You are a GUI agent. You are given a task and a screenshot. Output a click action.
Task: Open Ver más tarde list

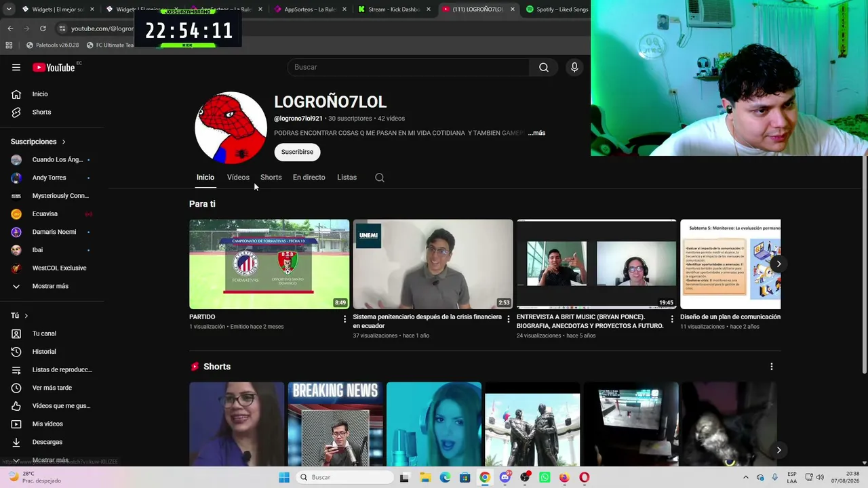coord(52,388)
